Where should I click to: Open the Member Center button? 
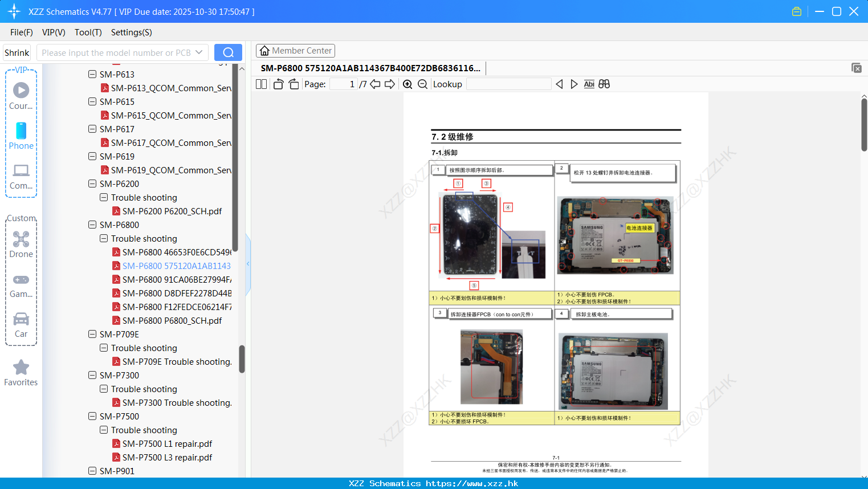tap(295, 51)
